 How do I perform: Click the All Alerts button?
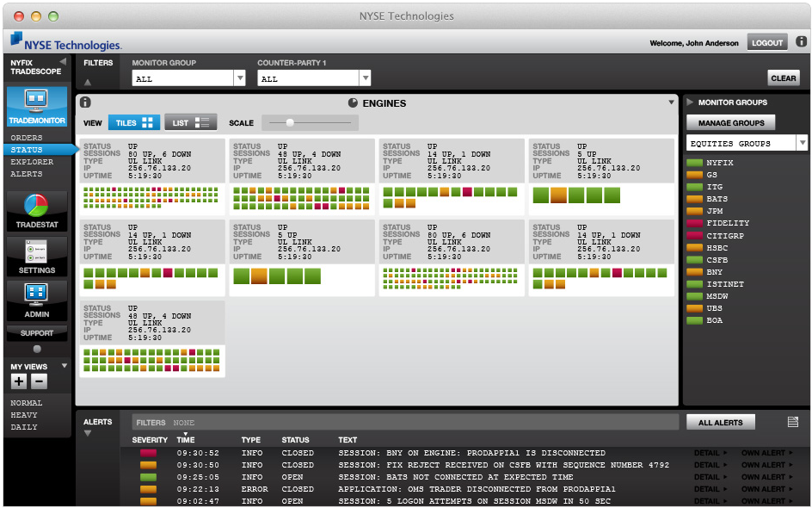pyautogui.click(x=720, y=423)
